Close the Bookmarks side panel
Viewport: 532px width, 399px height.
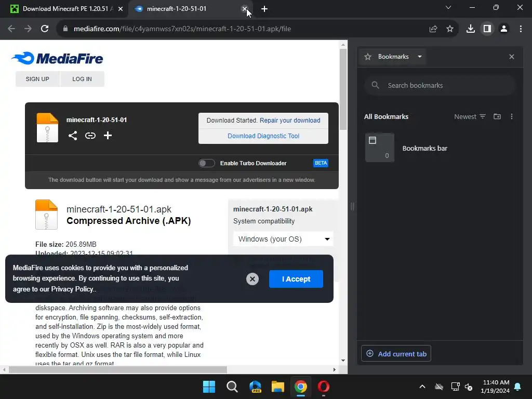tap(512, 57)
